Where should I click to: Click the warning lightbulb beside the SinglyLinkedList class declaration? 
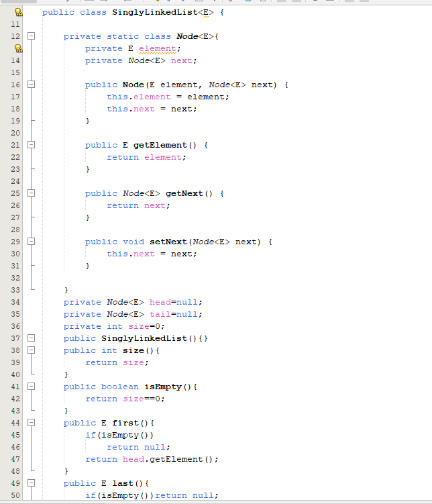[x=18, y=12]
